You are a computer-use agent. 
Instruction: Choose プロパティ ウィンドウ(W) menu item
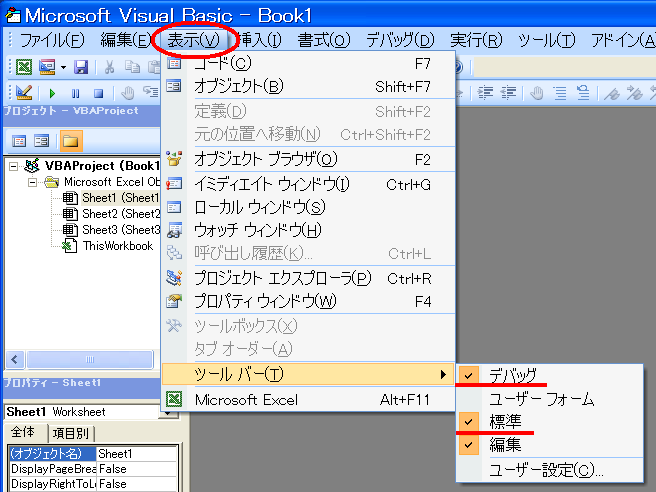coord(308,301)
